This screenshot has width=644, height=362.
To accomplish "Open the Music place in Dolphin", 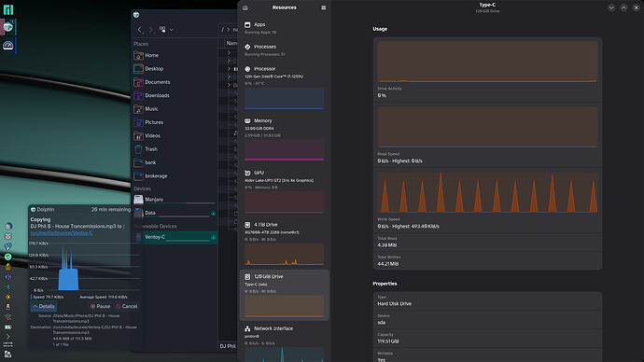I will [175, 109].
